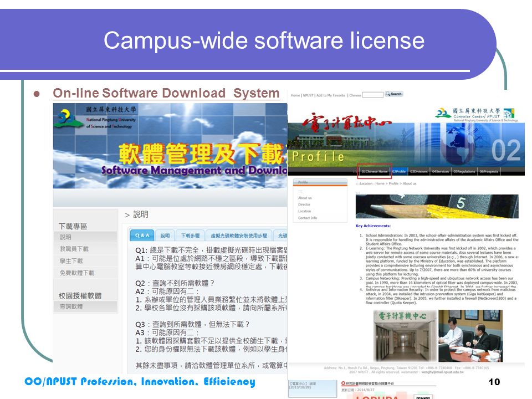Open 04Services menu item
This screenshot has width=532, height=399.
click(x=441, y=171)
